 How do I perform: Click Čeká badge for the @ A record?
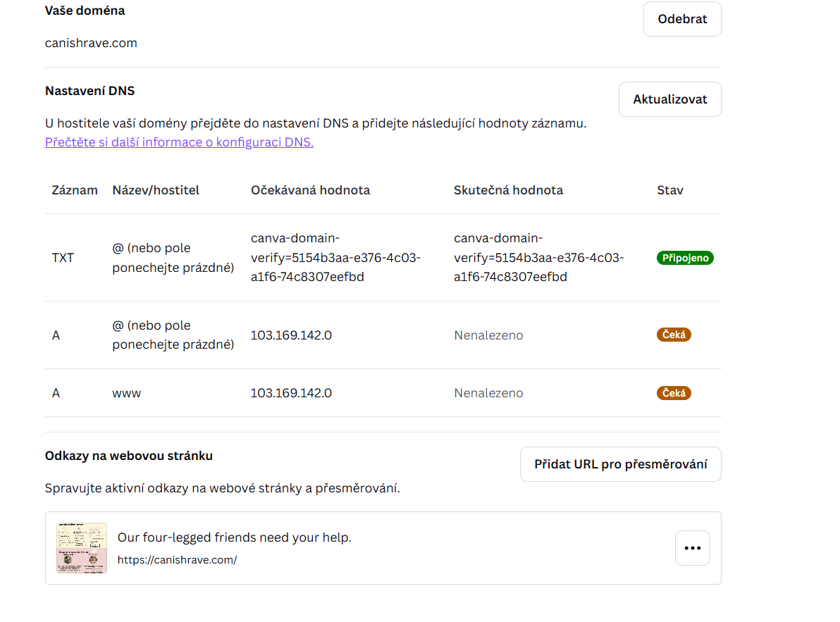point(674,335)
